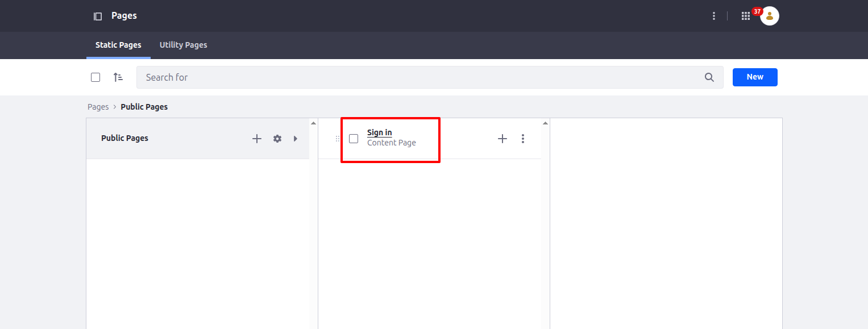Click the Pages header title
This screenshot has width=868, height=329.
click(124, 16)
